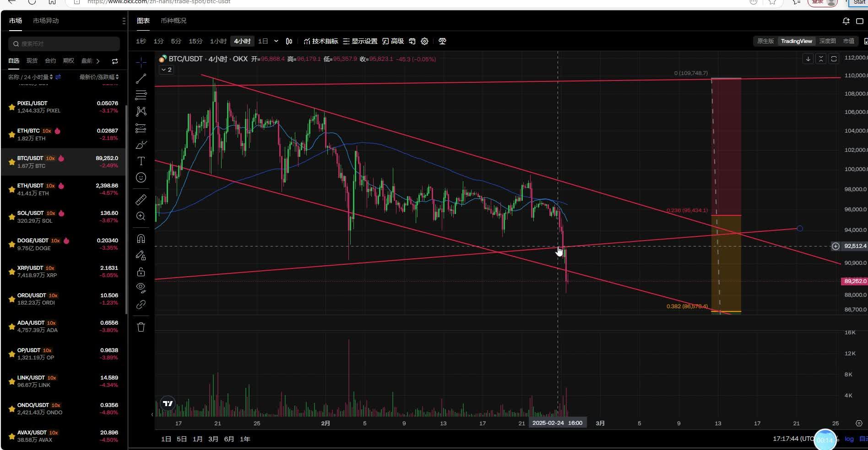
Task: Toggle log scale on chart
Action: tap(849, 439)
